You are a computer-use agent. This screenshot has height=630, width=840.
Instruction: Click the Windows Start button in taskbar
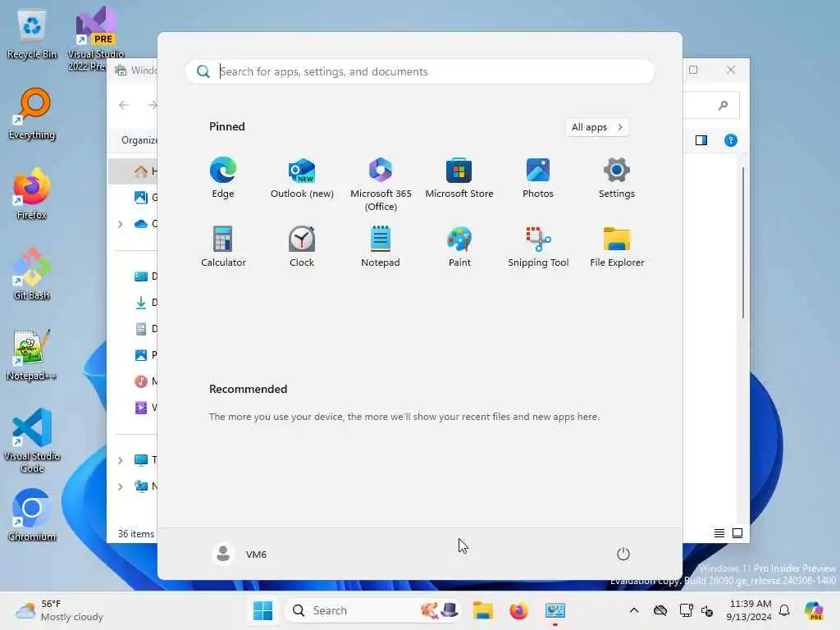[x=262, y=610]
